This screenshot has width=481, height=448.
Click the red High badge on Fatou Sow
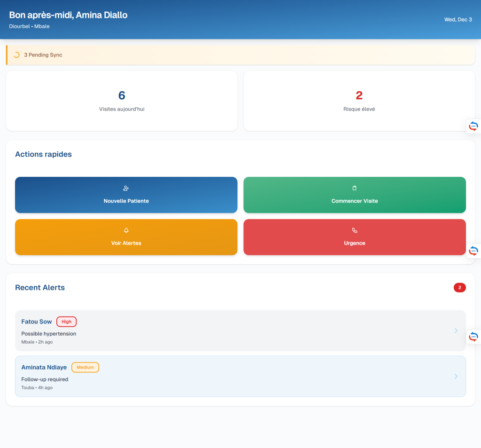pyautogui.click(x=66, y=322)
